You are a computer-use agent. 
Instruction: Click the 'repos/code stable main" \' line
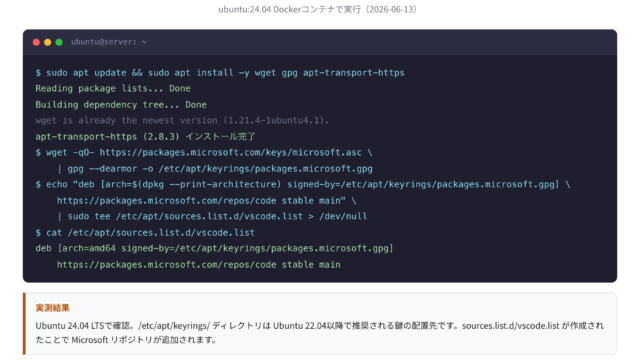tap(207, 200)
